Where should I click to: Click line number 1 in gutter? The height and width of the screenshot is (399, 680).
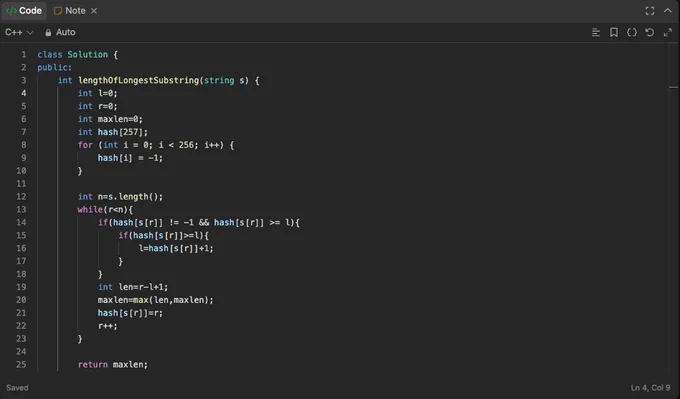(23, 55)
